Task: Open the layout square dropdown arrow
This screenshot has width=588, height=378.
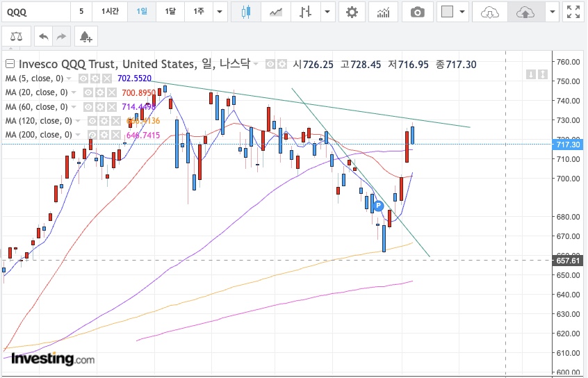Action: coord(462,12)
